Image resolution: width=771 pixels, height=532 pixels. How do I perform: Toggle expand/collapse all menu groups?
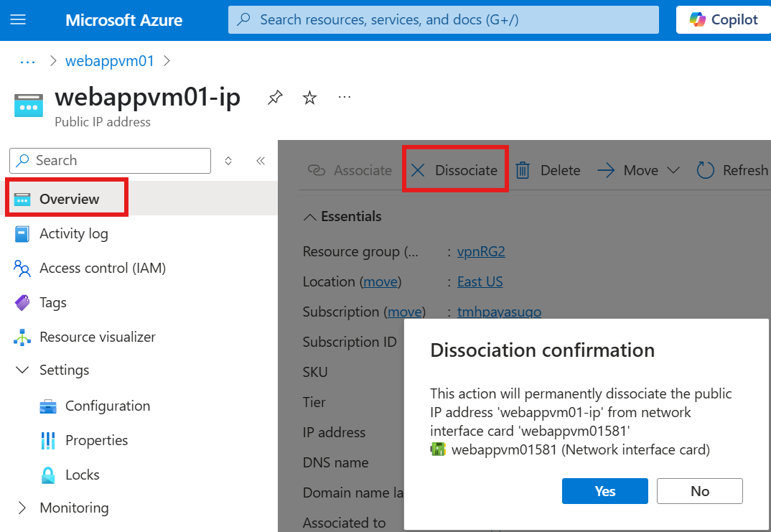[228, 161]
